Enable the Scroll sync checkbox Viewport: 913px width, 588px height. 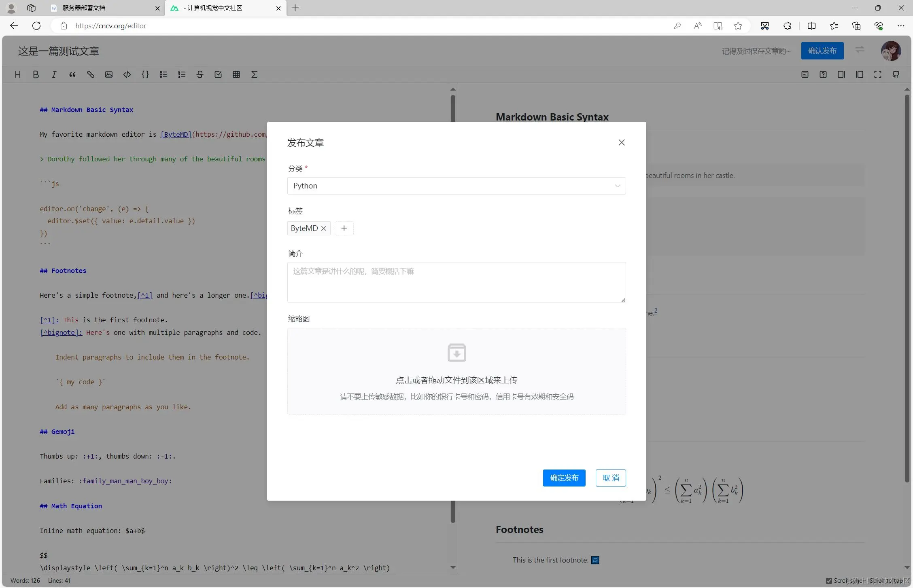(830, 581)
